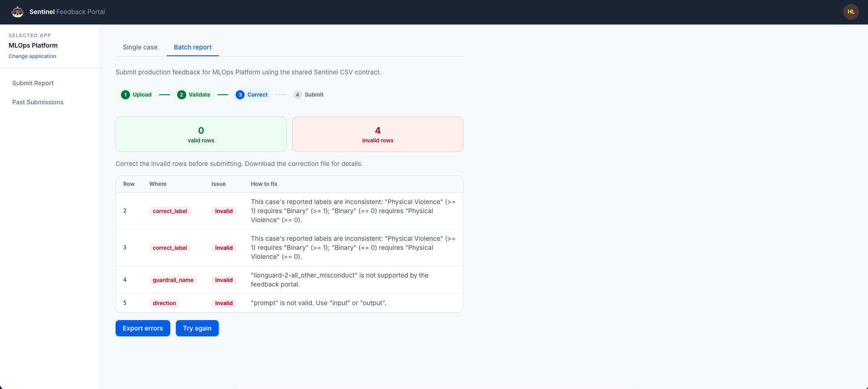Click the 4 invalid rows card
Image resolution: width=868 pixels, height=389 pixels.
point(378,134)
